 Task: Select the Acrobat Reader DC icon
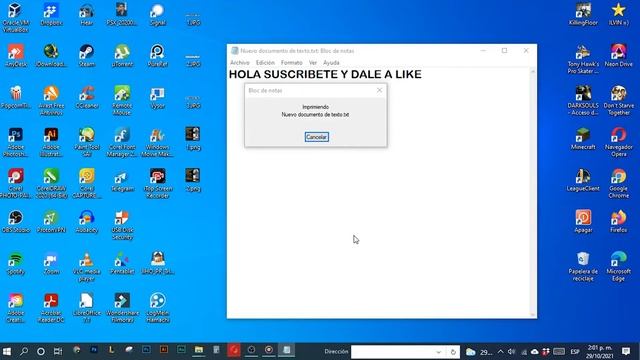click(51, 309)
